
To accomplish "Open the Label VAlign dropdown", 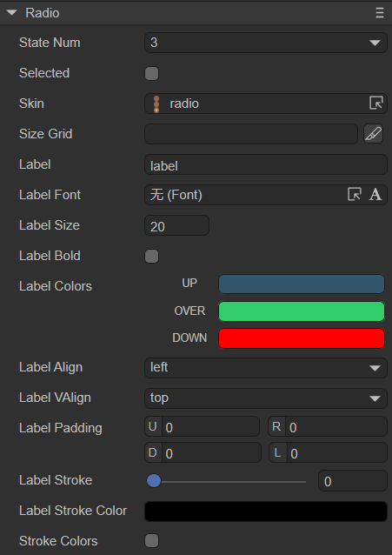I will point(266,398).
